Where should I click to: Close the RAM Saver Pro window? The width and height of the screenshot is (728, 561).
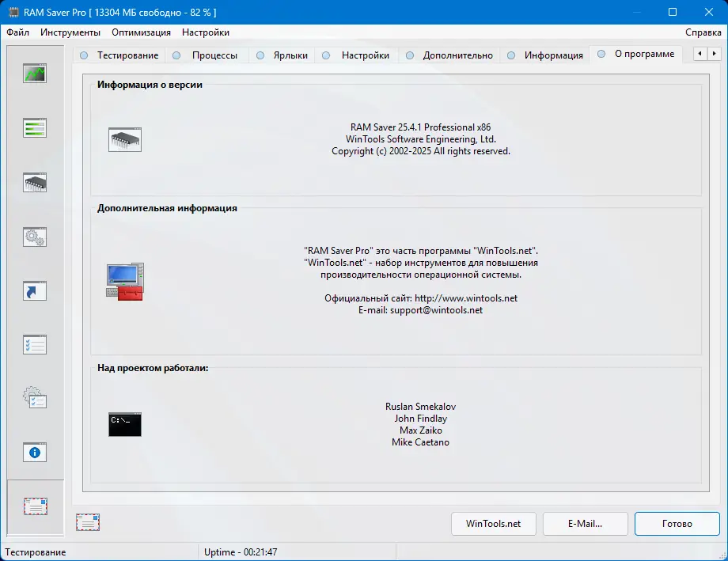click(708, 12)
